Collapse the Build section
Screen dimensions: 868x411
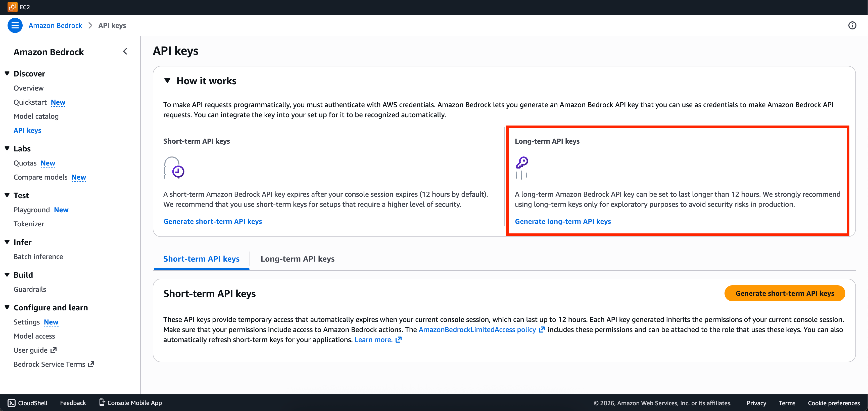point(7,275)
